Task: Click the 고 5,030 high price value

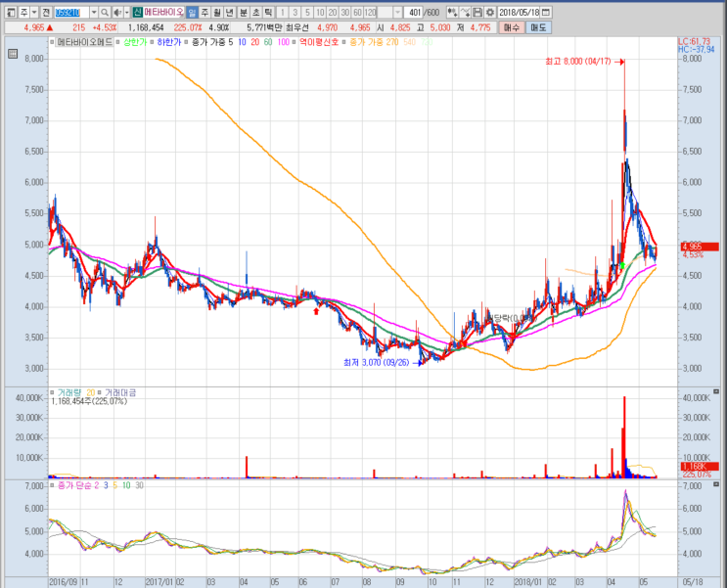Action: [x=440, y=27]
